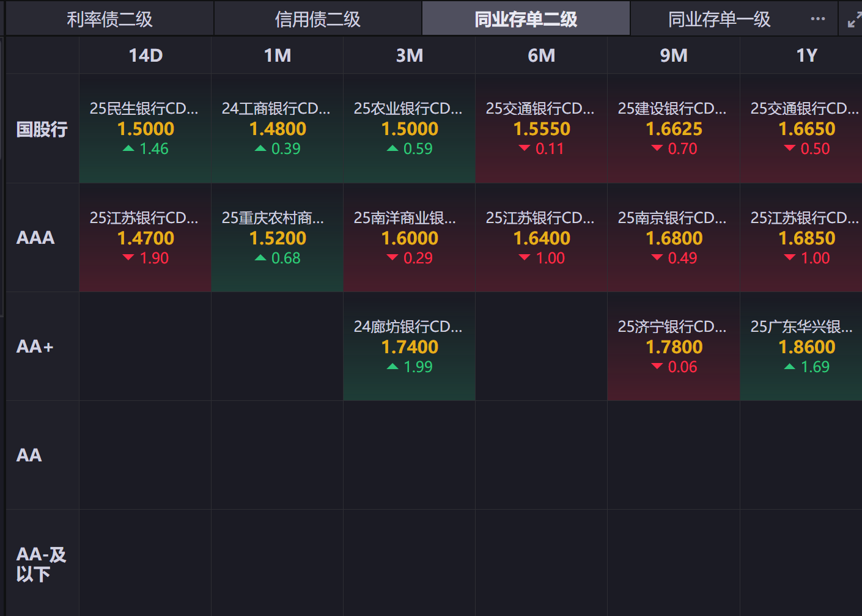This screenshot has width=862, height=616.
Task: Click the 1.46 change value
Action: point(154,148)
